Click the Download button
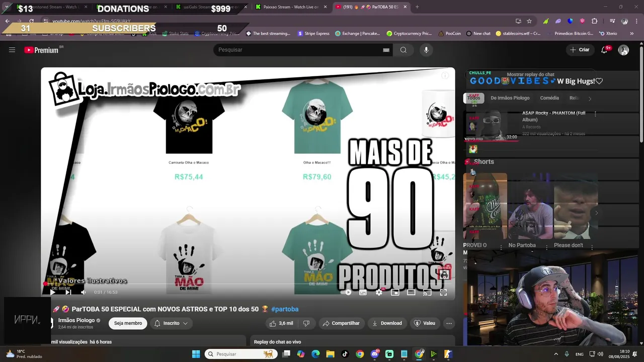This screenshot has height=362, width=644. 387,323
